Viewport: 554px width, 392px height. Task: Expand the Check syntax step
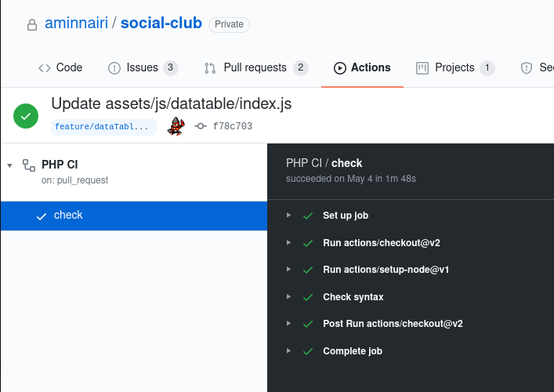288,296
